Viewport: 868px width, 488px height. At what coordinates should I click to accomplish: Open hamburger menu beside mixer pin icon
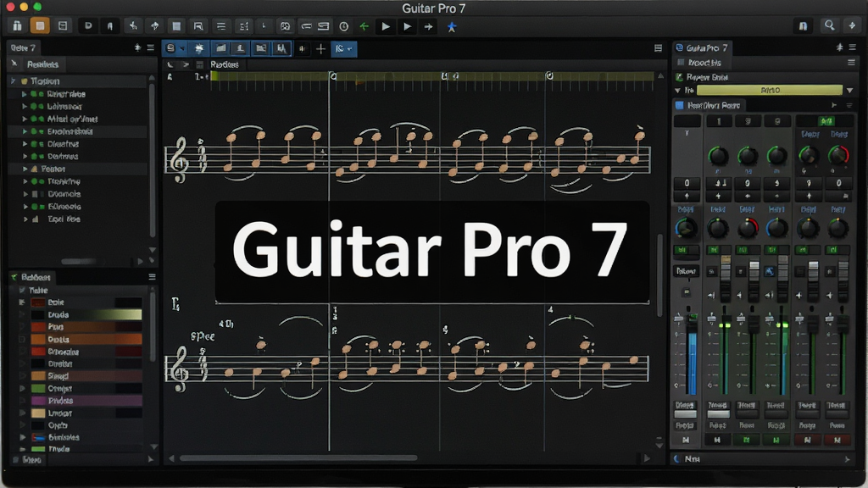[x=853, y=47]
